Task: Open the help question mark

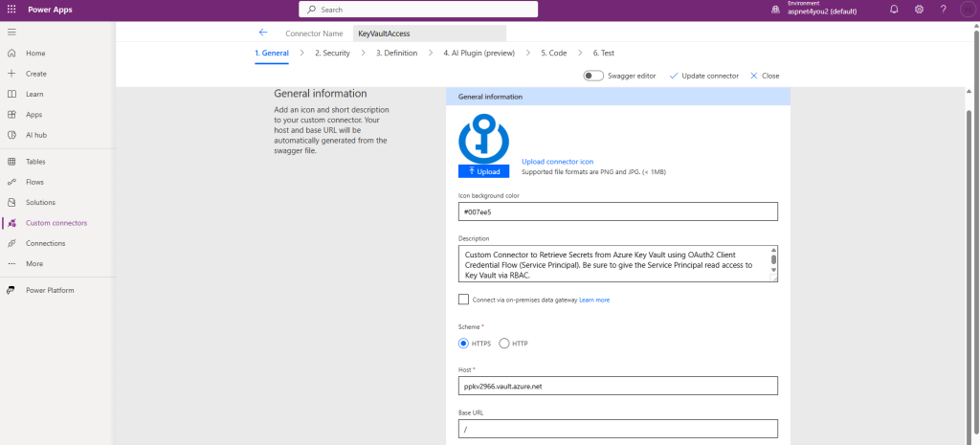Action: 943,10
